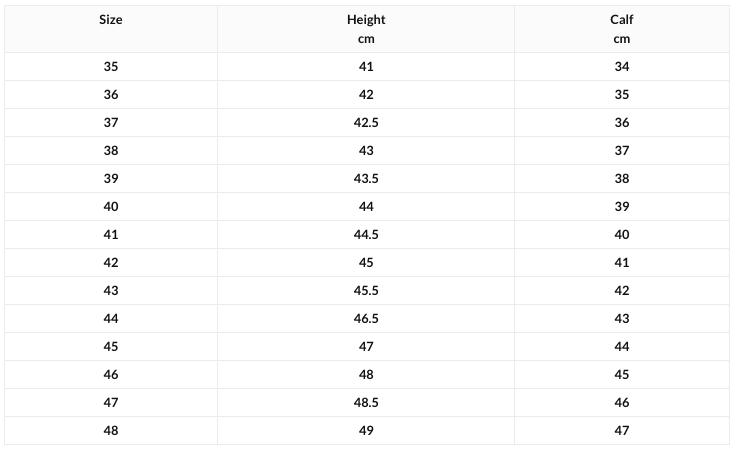Click the 44.5 height value
Screen dimensions: 737x452
coord(366,235)
